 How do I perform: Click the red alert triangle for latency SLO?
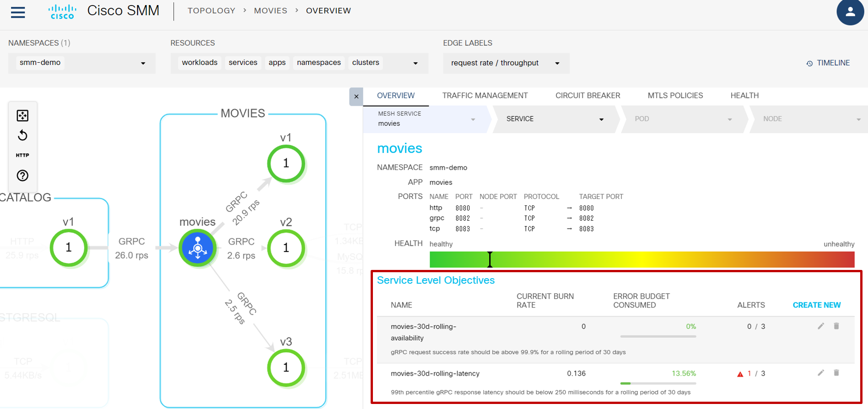[x=740, y=374]
